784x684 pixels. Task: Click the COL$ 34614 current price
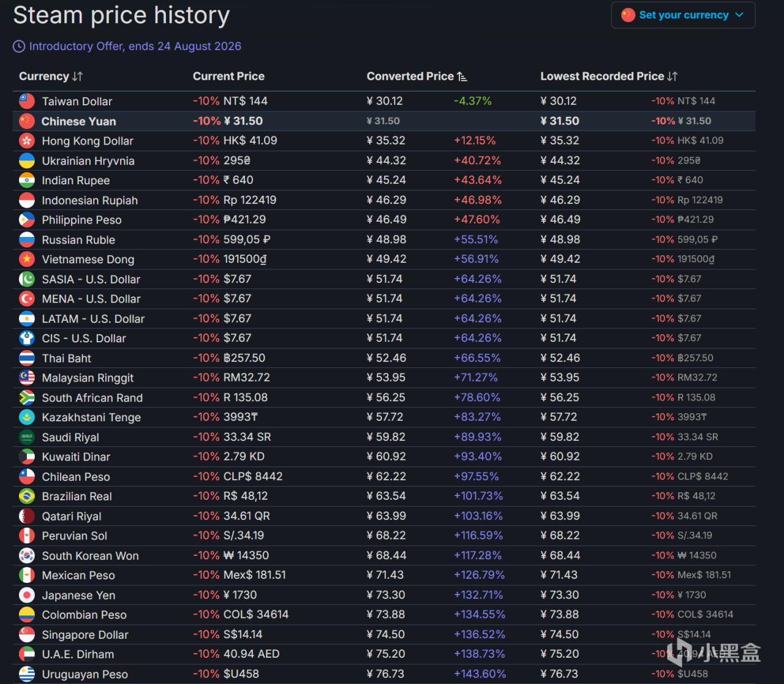pyautogui.click(x=256, y=615)
